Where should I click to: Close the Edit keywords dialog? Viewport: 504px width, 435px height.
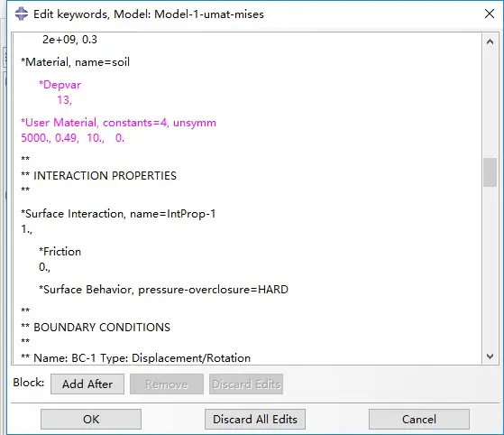click(490, 14)
